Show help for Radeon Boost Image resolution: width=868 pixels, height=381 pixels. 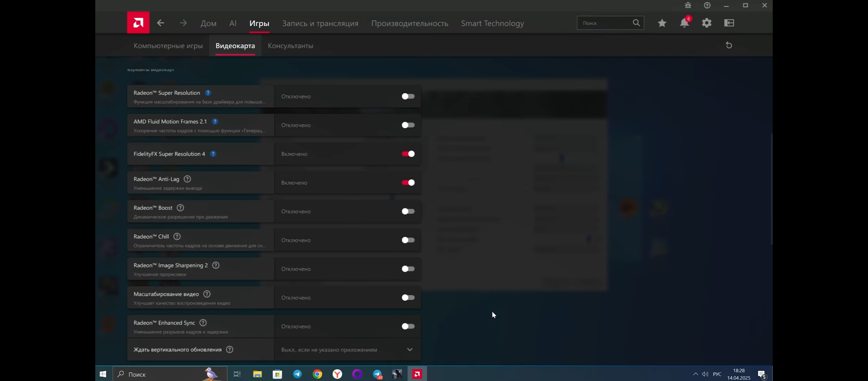180,208
